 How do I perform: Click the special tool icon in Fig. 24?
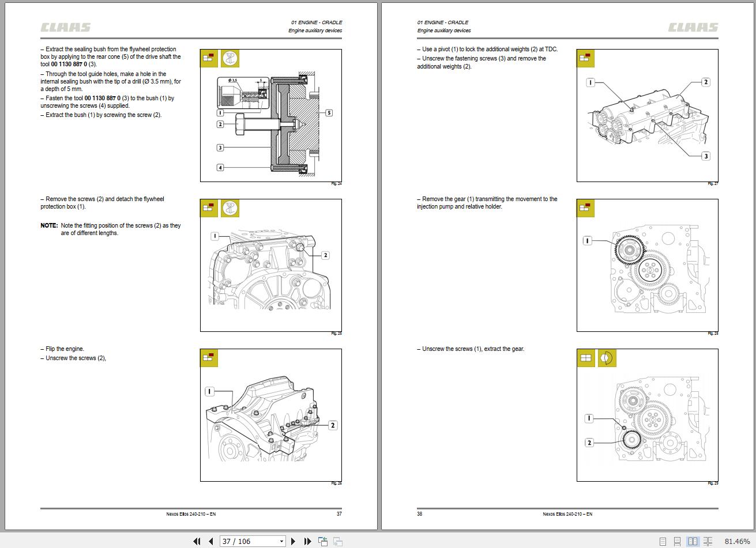230,59
